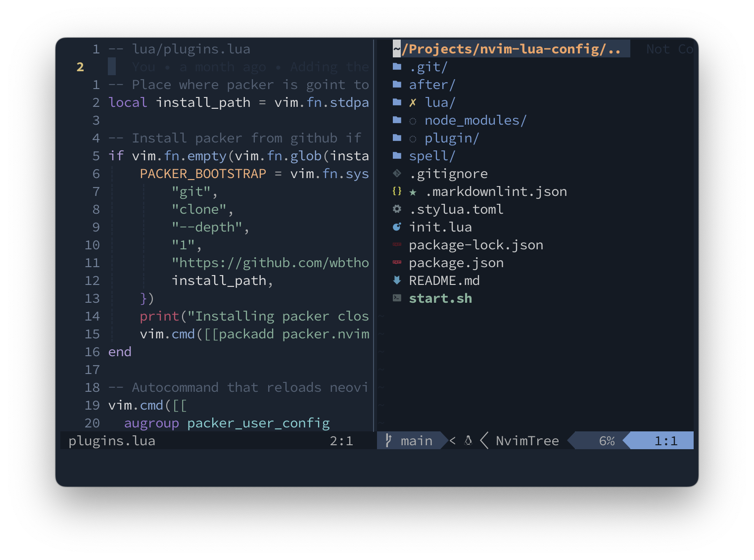Click the spell folder icon
This screenshot has height=560, width=754.
pyautogui.click(x=397, y=155)
